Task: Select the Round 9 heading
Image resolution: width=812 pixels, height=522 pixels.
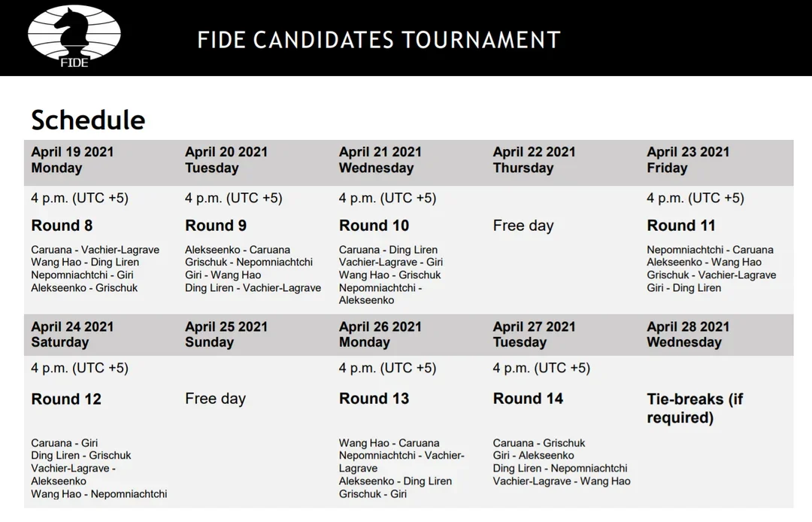Action: point(216,226)
